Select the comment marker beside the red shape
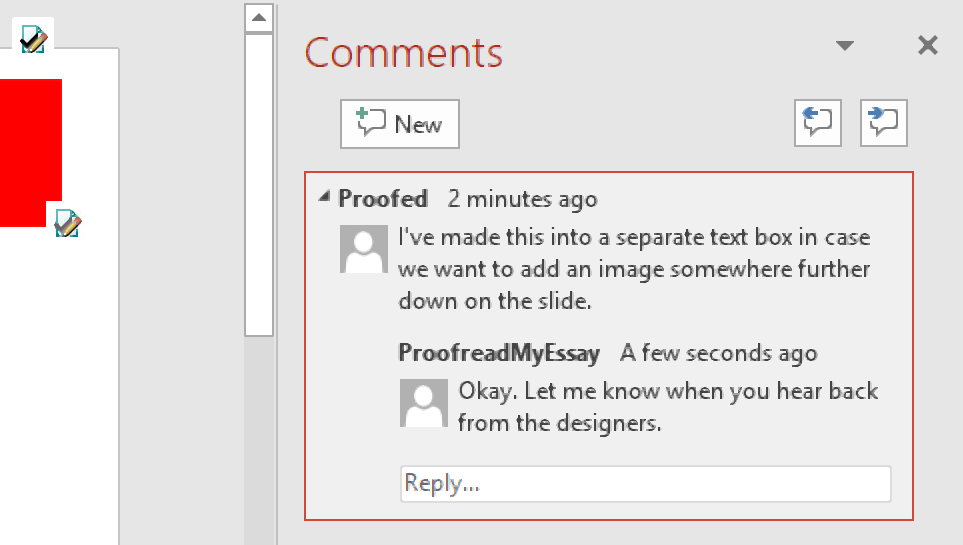 67,222
